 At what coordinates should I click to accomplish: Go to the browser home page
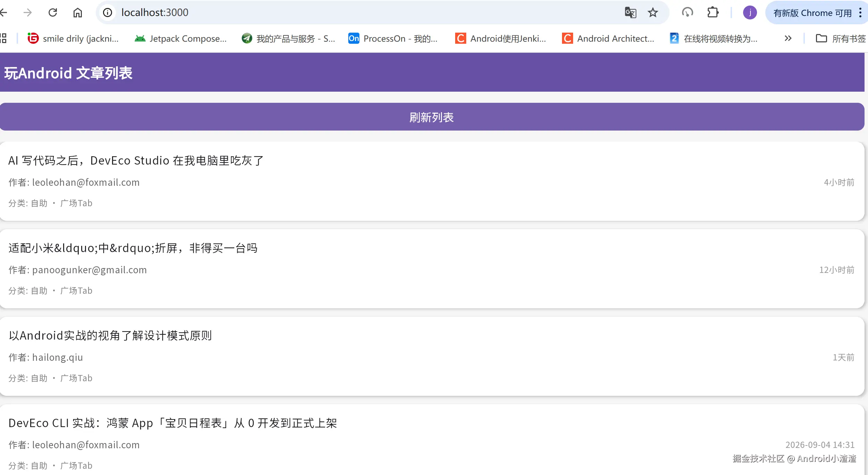[78, 13]
